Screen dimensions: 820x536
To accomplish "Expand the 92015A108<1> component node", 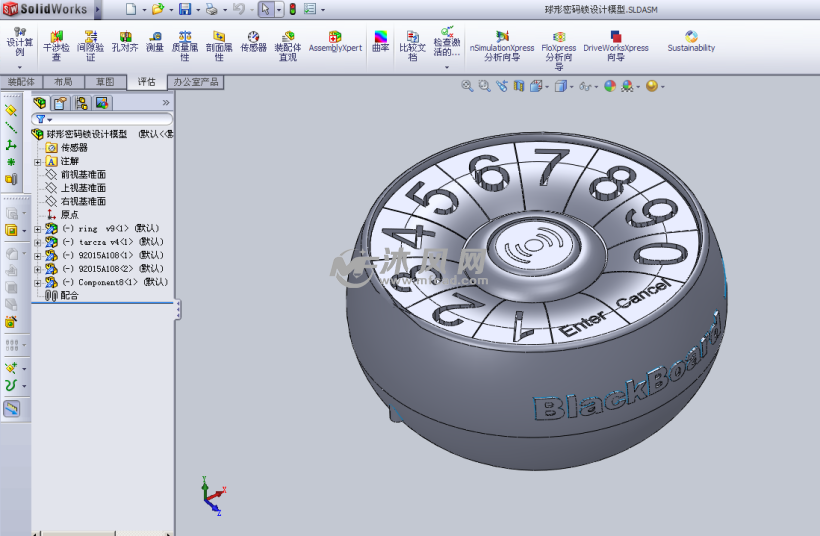I will tap(38, 256).
